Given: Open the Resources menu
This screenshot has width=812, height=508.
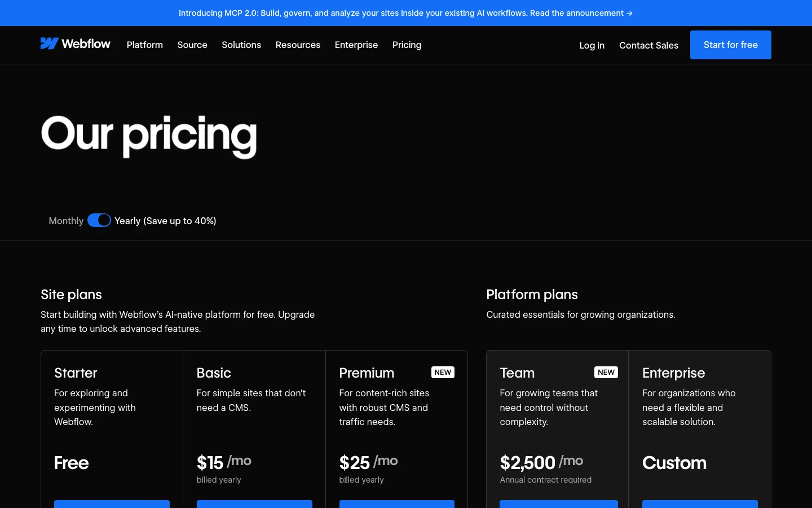Looking at the screenshot, I should (298, 45).
